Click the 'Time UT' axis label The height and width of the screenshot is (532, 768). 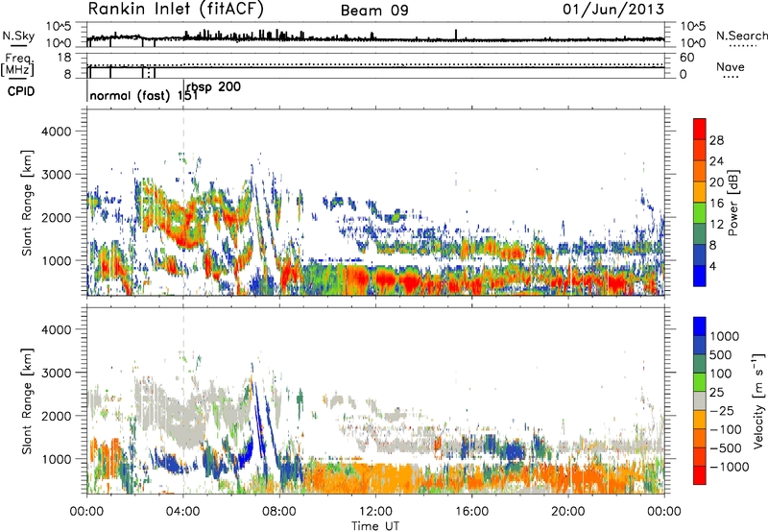click(x=375, y=526)
